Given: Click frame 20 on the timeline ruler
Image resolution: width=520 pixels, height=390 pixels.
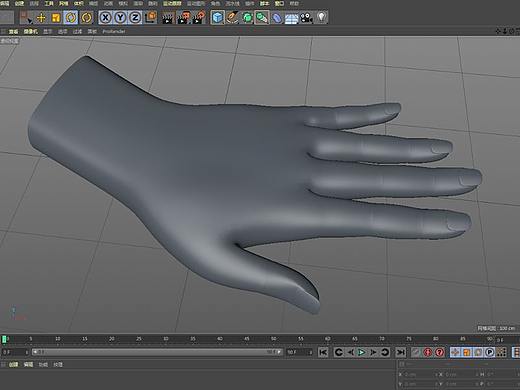Looking at the screenshot, I should (x=112, y=339).
